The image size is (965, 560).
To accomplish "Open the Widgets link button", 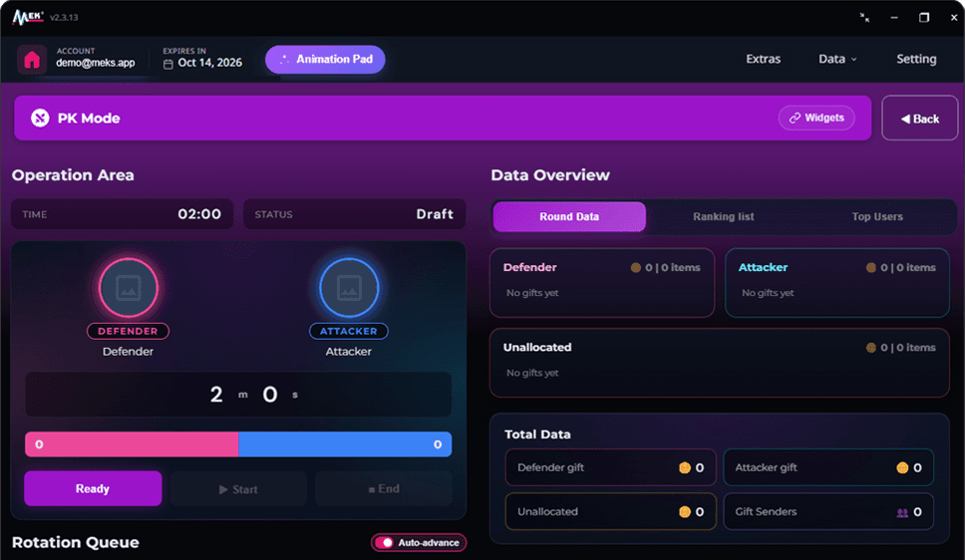I will 816,118.
